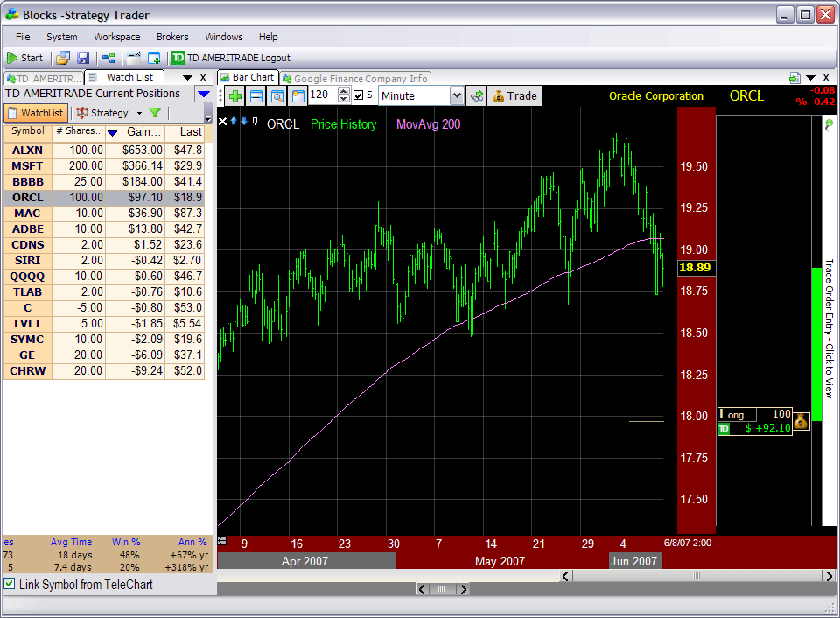
Task: Click the Long 100 position money bag icon
Action: tap(801, 421)
